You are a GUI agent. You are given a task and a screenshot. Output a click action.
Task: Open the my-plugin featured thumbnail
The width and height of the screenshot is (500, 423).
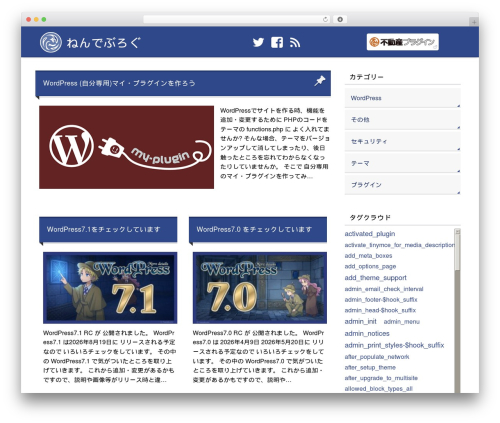pyautogui.click(x=126, y=147)
